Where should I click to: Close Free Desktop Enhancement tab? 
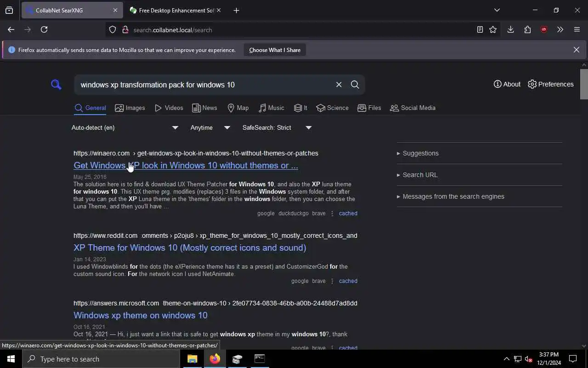(x=219, y=10)
